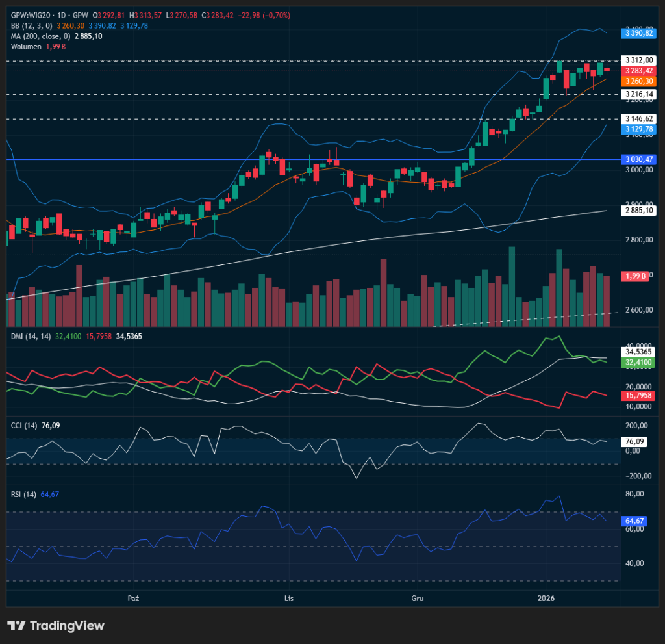
Task: Click the blue 64,67 RSI value tag
Action: [633, 521]
